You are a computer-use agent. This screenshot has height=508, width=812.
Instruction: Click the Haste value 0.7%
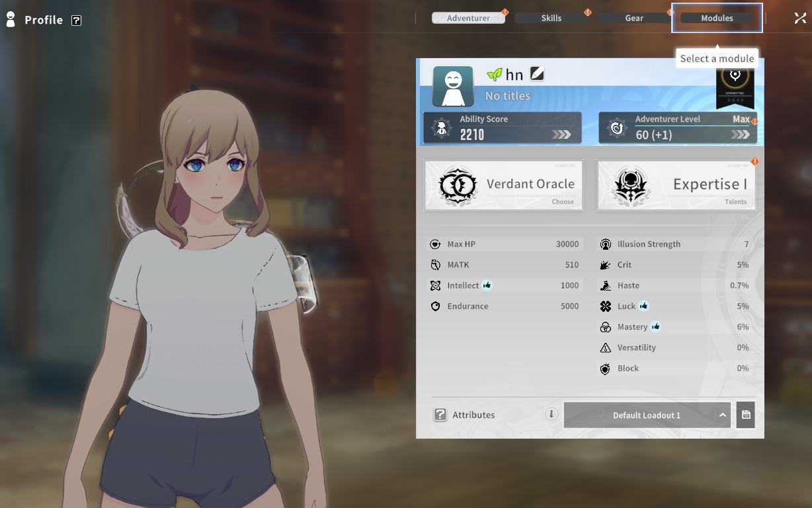tap(739, 286)
